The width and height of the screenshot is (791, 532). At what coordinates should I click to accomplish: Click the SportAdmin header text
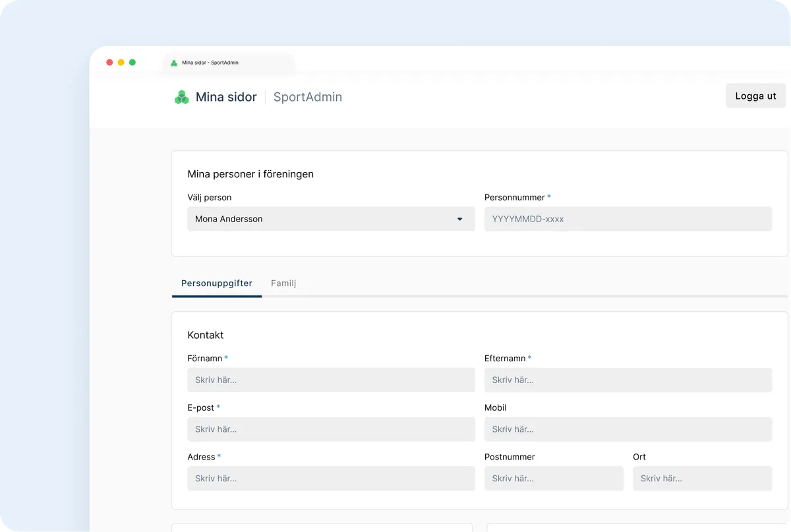tap(308, 97)
